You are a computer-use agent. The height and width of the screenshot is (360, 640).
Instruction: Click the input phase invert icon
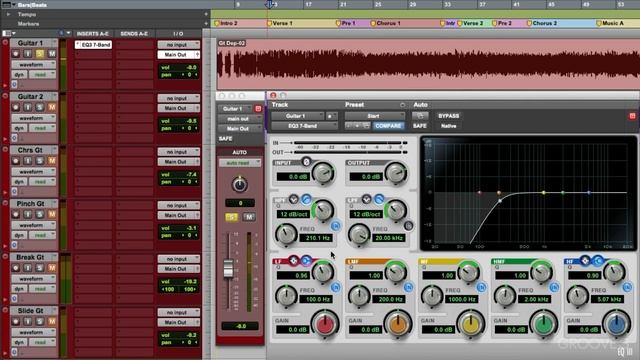[306, 162]
